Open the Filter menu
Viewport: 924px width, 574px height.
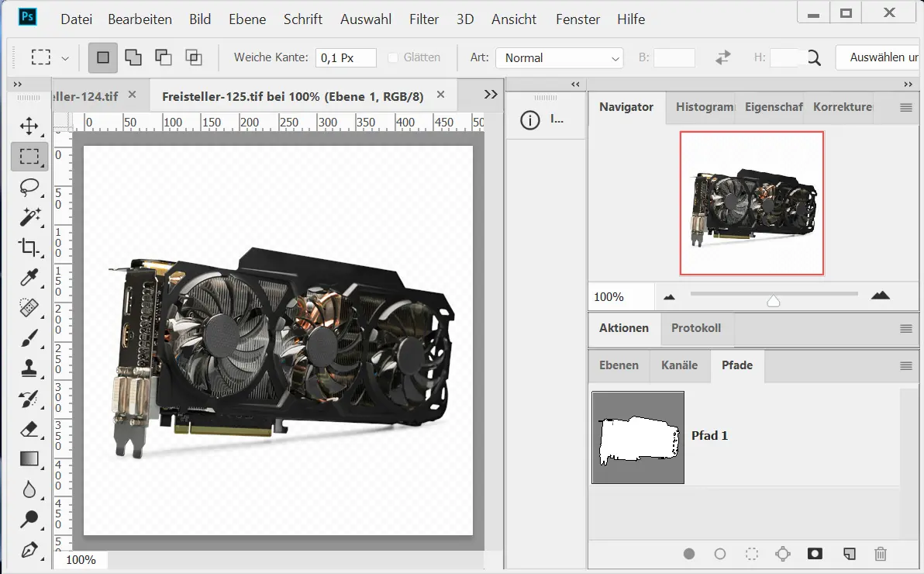coord(424,19)
